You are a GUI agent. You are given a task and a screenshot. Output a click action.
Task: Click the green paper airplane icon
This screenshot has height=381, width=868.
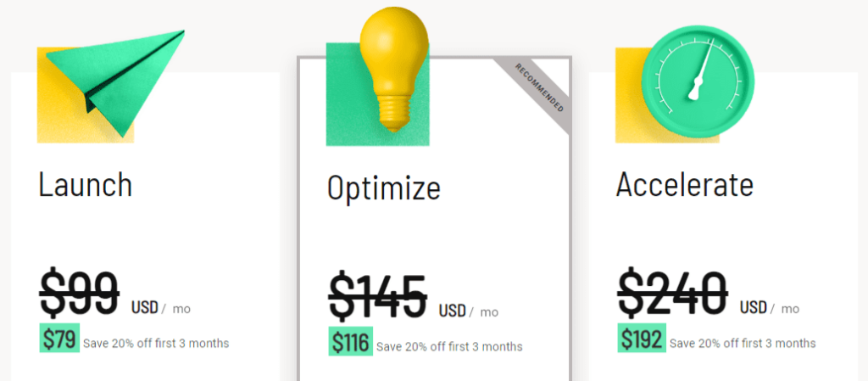coord(115,83)
